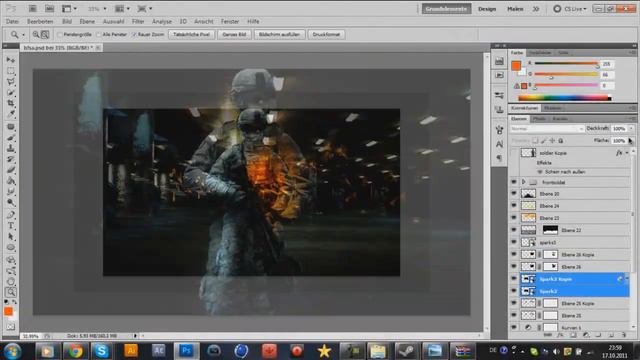This screenshot has width=640, height=360.
Task: Click the foreground color swatch in Farbe panel
Action: 516,65
